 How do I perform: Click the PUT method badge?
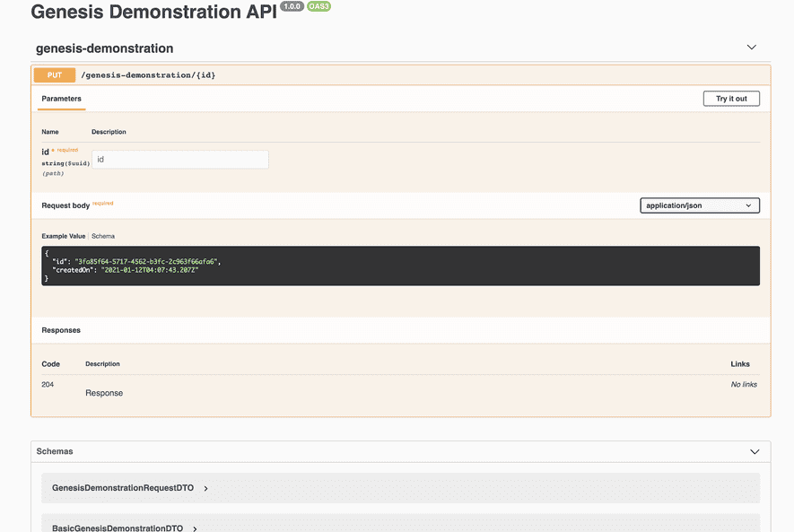[x=54, y=74]
